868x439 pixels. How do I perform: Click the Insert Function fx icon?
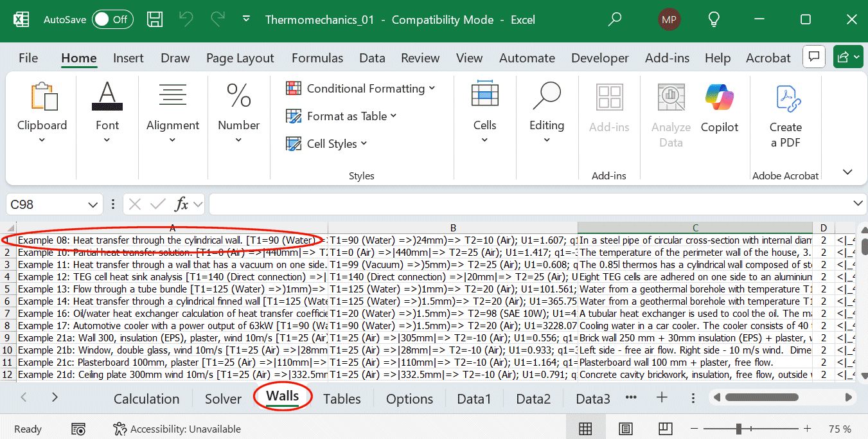pos(182,204)
